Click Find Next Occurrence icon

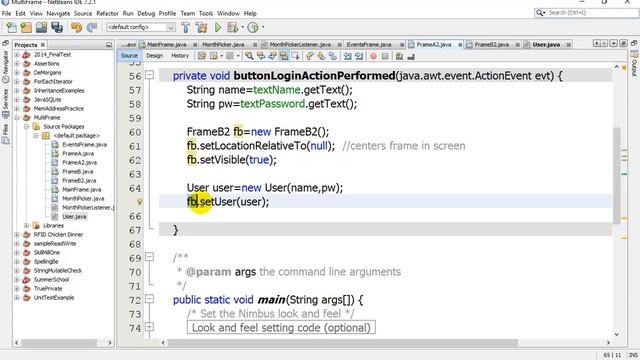[272, 56]
